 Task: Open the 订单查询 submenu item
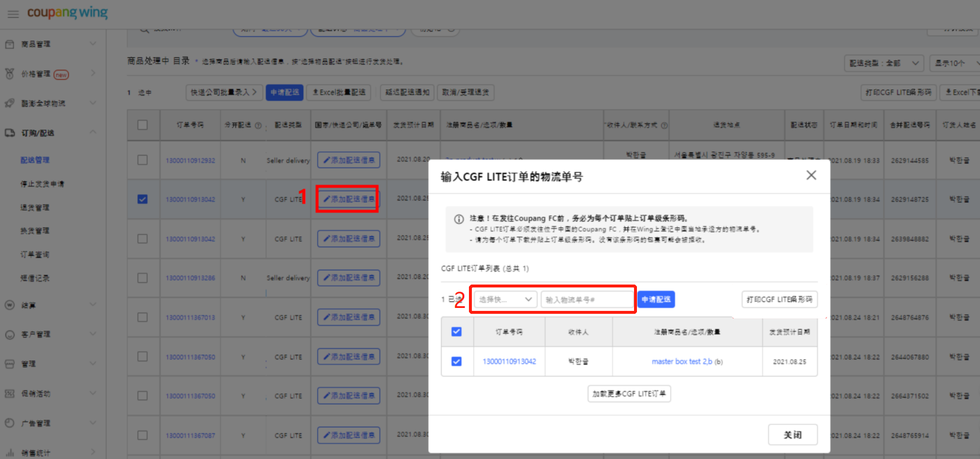[35, 255]
